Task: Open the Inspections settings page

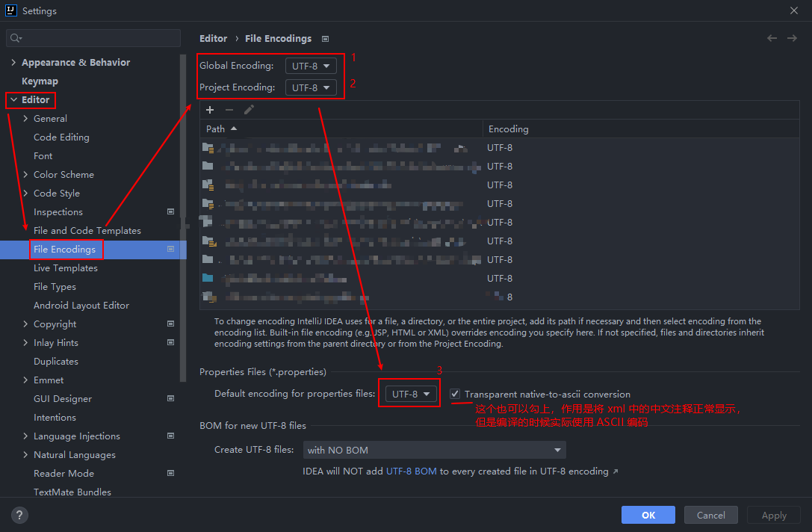Action: pyautogui.click(x=58, y=212)
